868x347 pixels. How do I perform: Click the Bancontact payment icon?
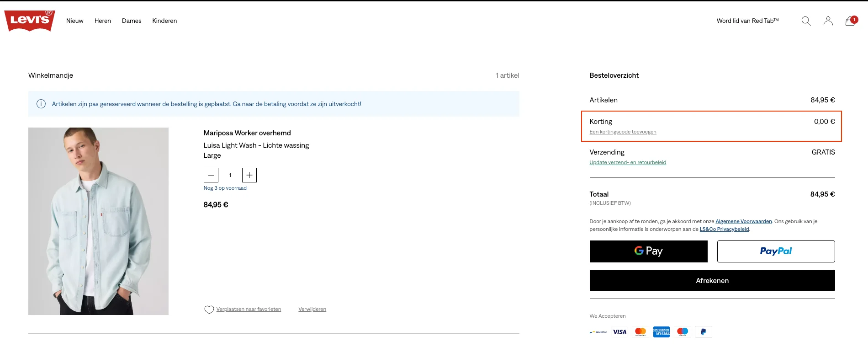point(598,332)
